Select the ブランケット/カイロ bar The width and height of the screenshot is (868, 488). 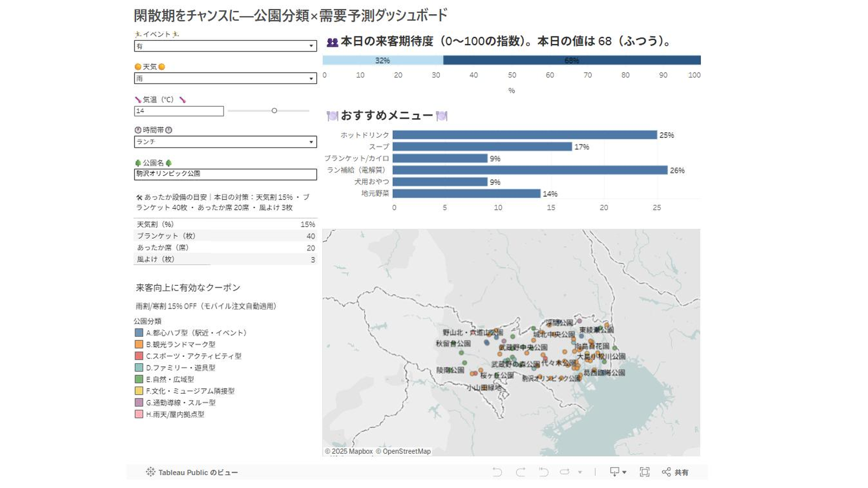click(x=440, y=158)
